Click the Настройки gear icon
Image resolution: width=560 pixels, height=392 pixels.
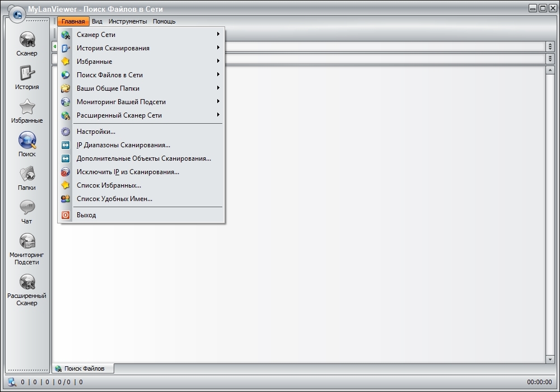point(66,132)
